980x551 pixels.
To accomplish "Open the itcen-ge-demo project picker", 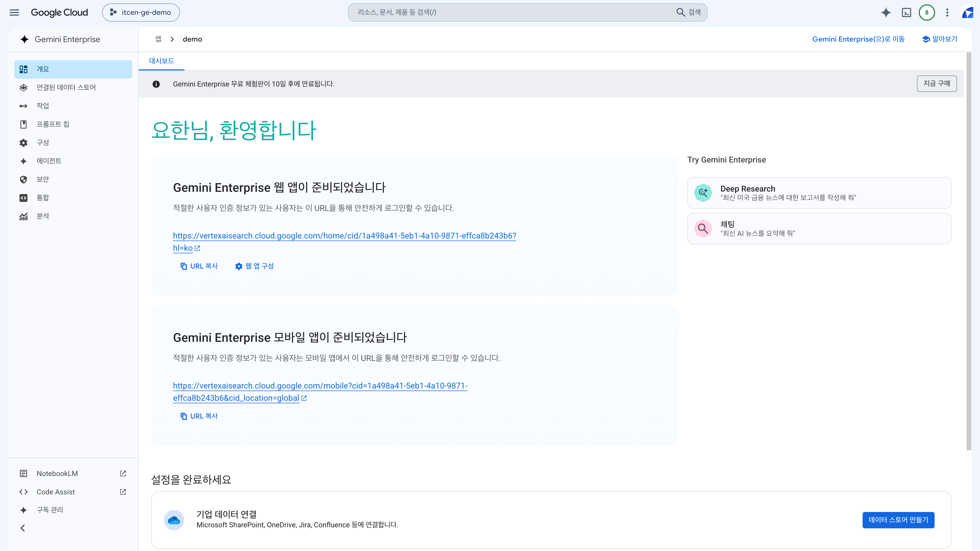I will [141, 12].
